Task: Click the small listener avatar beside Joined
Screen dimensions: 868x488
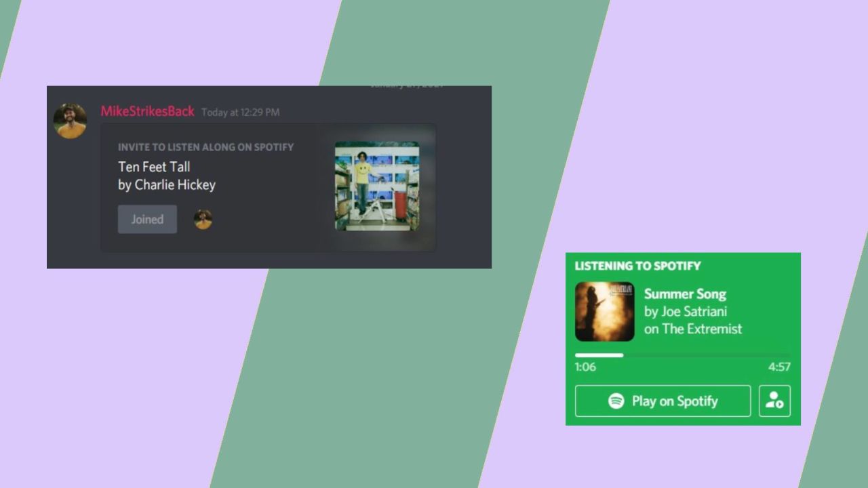Action: coord(203,220)
